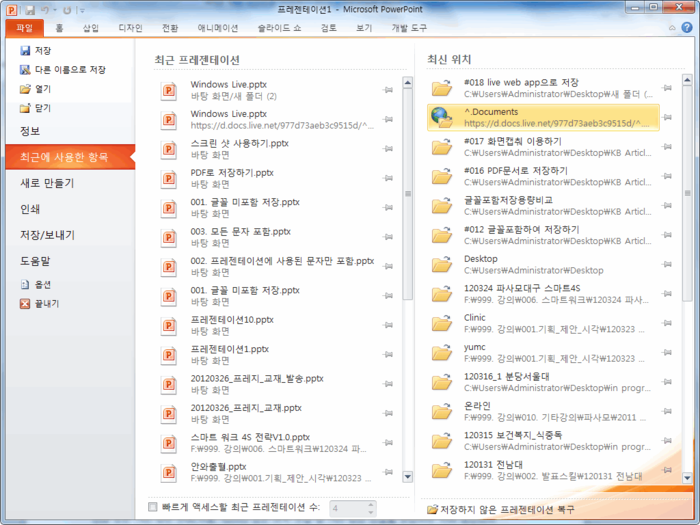This screenshot has width=700, height=525.
Task: Minimize the ribbon with caret icon
Action: (x=672, y=28)
